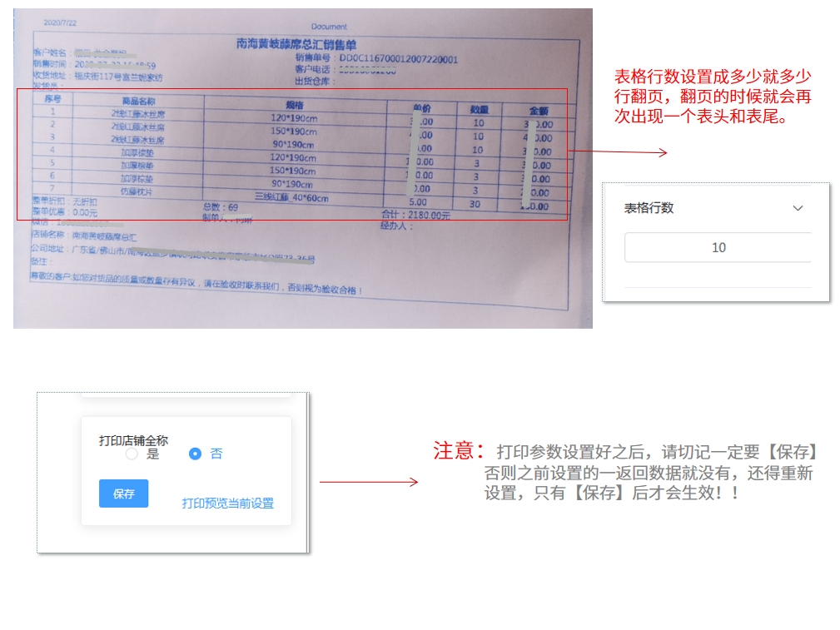
Task: Click the red annotation text about table paging
Action: tap(712, 97)
